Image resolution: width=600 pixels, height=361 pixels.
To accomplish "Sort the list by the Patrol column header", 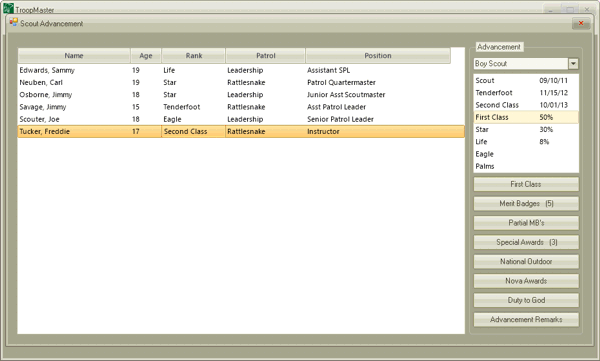I will point(266,56).
